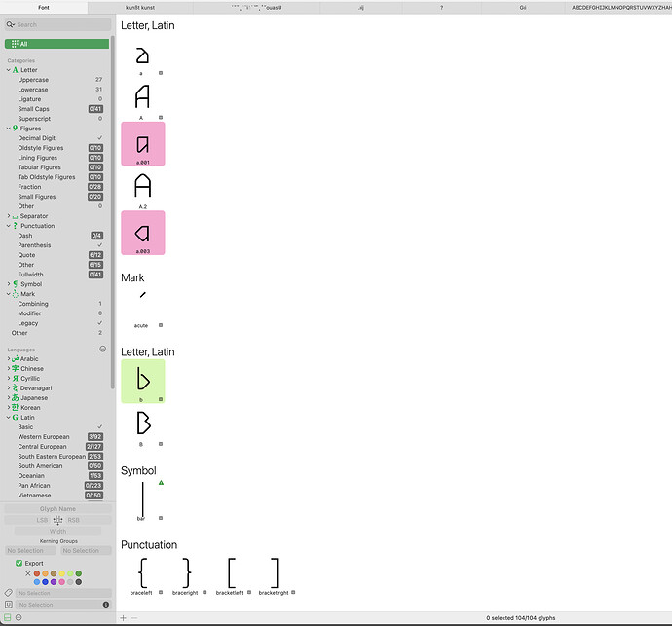Click the search magnifier icon in the sidebar

point(11,25)
